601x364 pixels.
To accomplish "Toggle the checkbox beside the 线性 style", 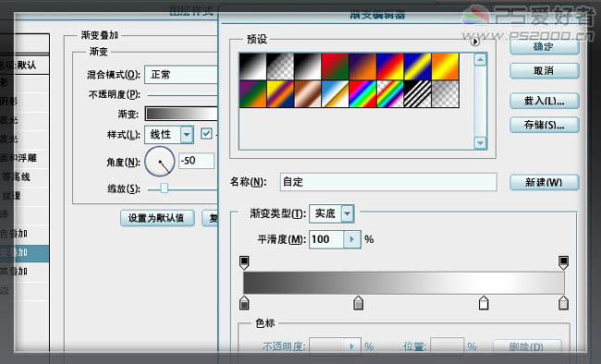I will point(206,134).
